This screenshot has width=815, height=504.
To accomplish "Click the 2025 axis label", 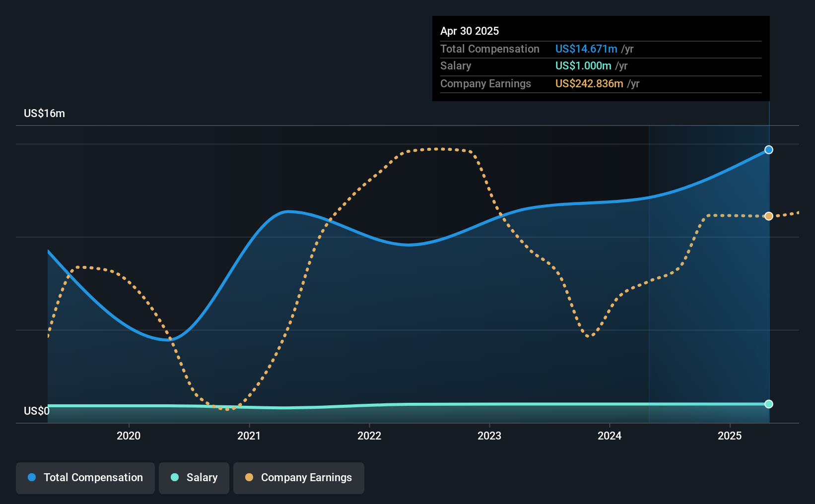I will coord(730,436).
